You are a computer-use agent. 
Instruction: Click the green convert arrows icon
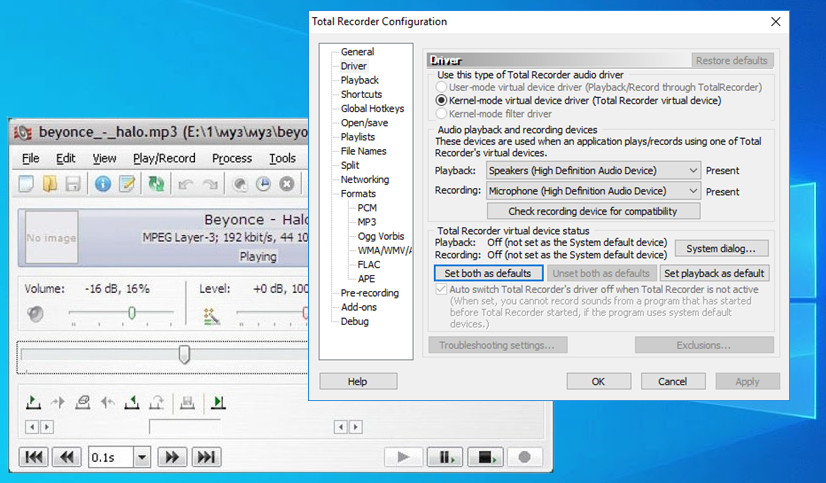coord(156,184)
